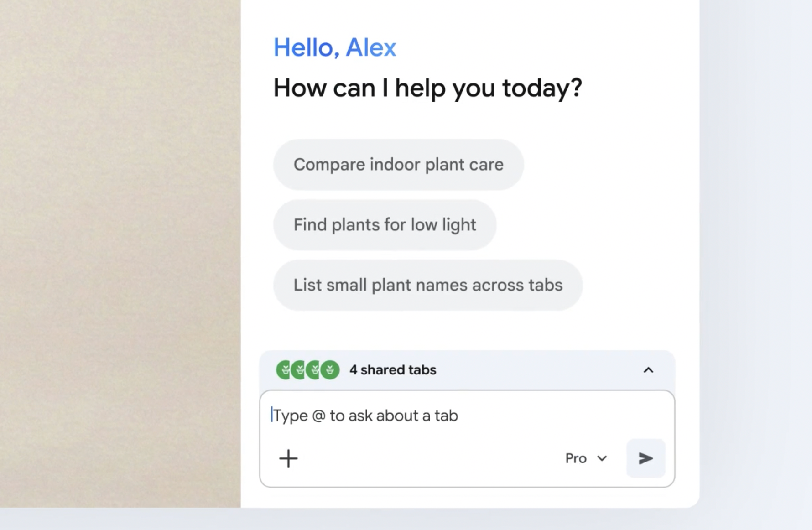Viewport: 812px width, 530px height.
Task: Focus the "Type @ to ask about a tab" field
Action: tap(456, 416)
